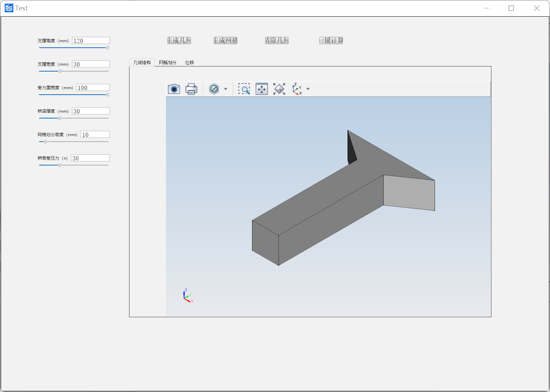The width and height of the screenshot is (550, 392).
Task: Open dropdown arrow beside XYZ view icon
Action: 308,89
